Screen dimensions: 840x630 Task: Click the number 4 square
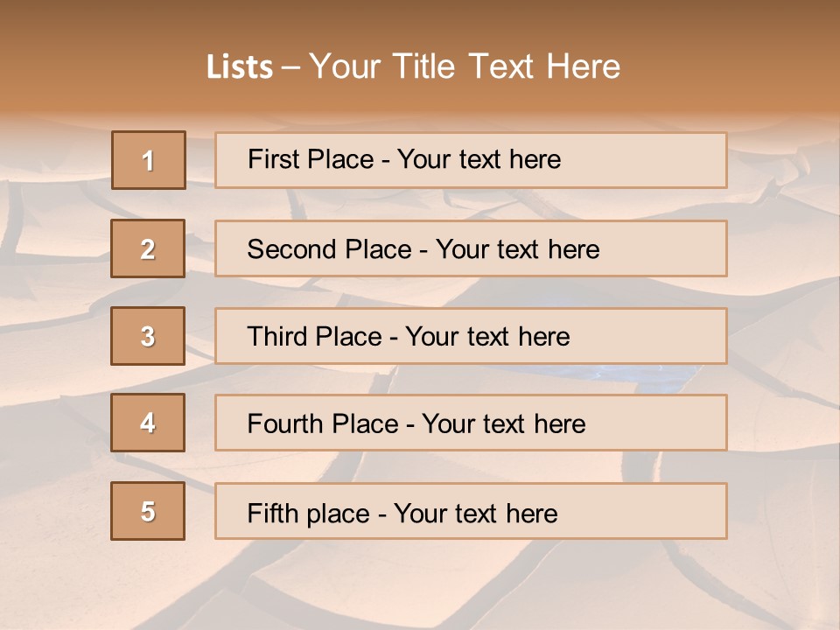pos(148,423)
